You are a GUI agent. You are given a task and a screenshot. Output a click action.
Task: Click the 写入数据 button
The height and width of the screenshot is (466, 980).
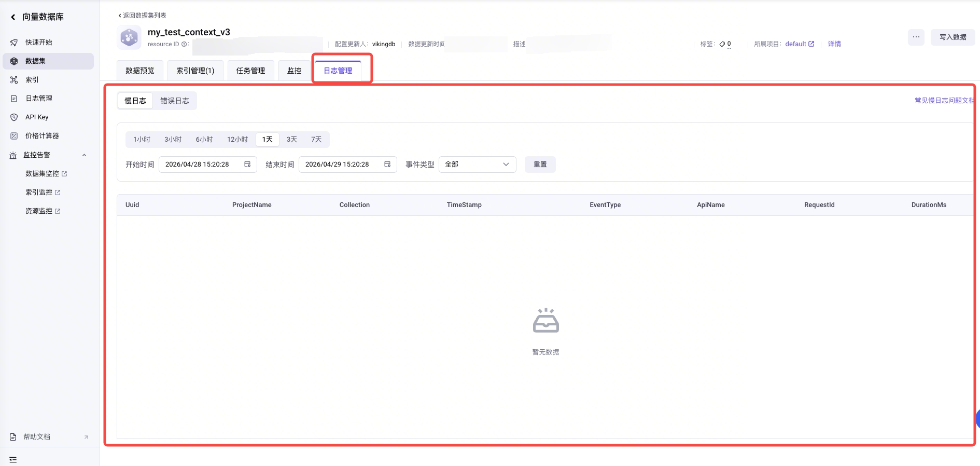tap(953, 37)
